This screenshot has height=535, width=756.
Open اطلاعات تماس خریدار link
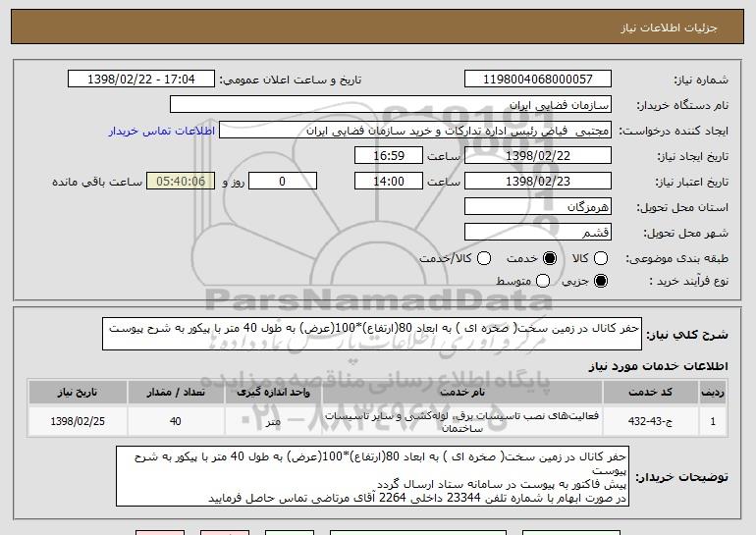pyautogui.click(x=162, y=132)
